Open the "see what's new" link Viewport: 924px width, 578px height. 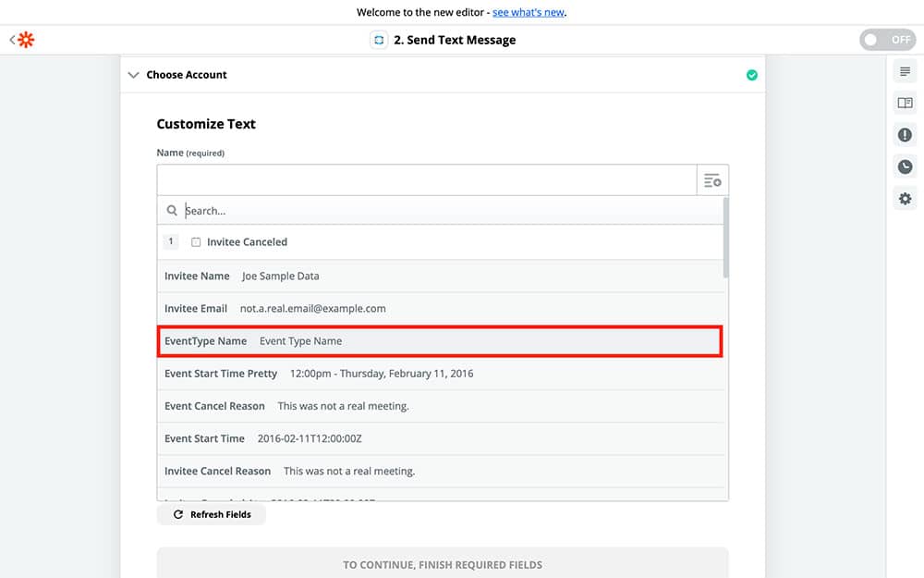[528, 12]
